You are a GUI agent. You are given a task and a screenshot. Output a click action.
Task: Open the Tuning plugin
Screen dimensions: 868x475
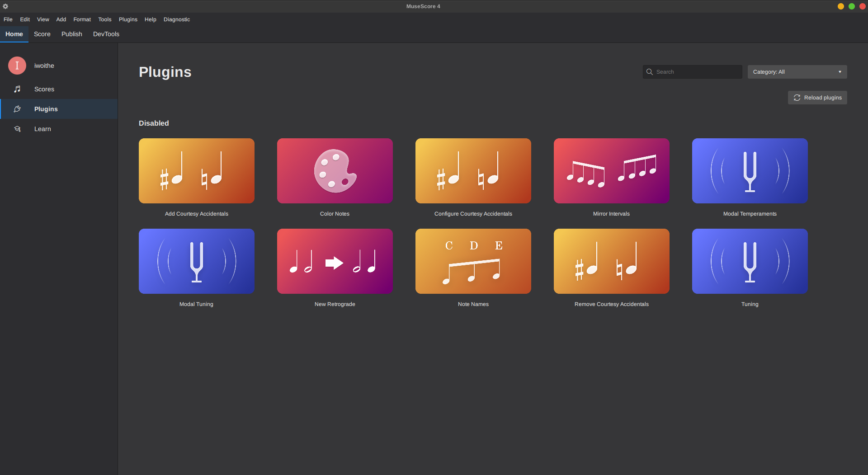click(749, 261)
